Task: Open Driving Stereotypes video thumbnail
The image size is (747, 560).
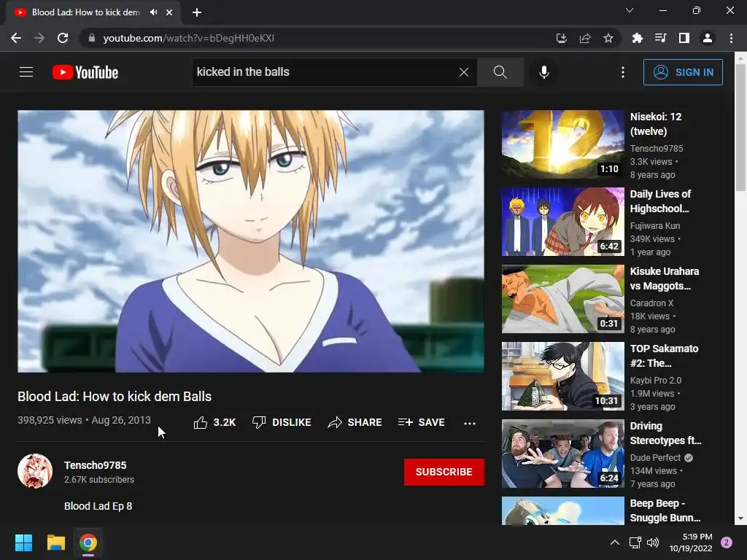Action: point(562,454)
